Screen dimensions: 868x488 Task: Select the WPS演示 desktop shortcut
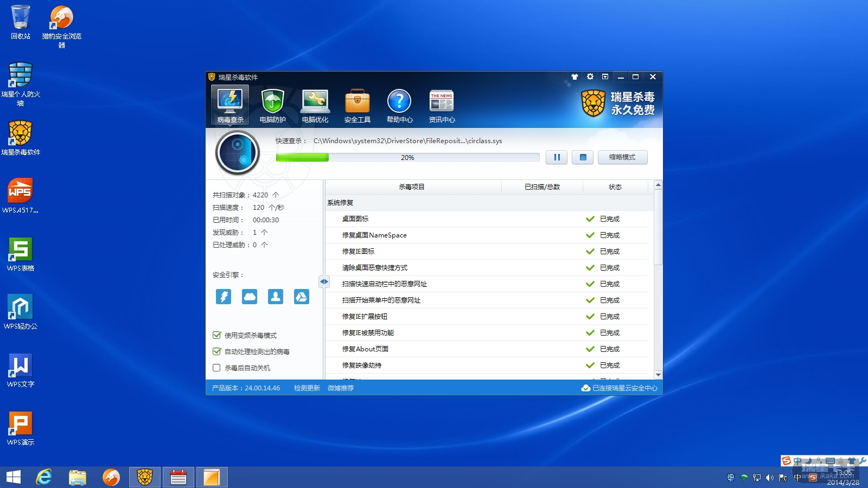21,428
